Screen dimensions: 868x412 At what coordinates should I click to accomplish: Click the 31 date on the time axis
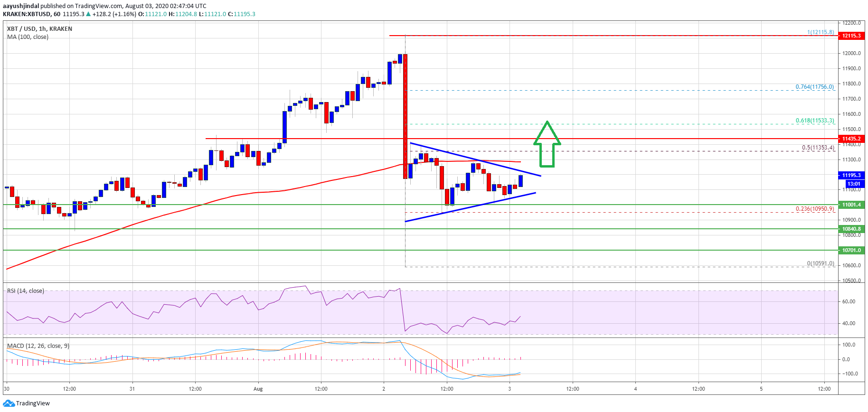click(132, 389)
